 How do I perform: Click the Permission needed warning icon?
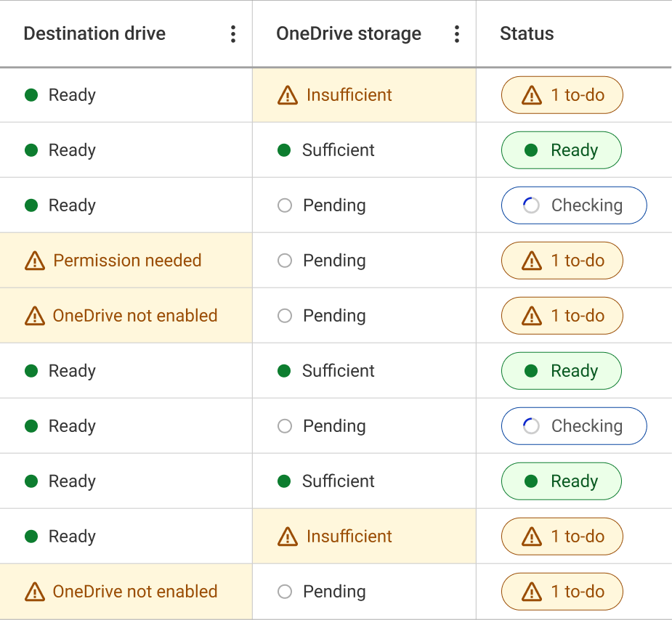coord(35,261)
